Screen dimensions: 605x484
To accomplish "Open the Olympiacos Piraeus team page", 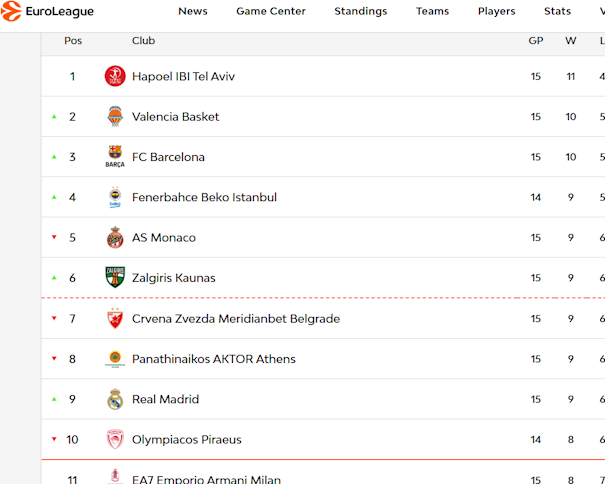I will click(x=187, y=440).
